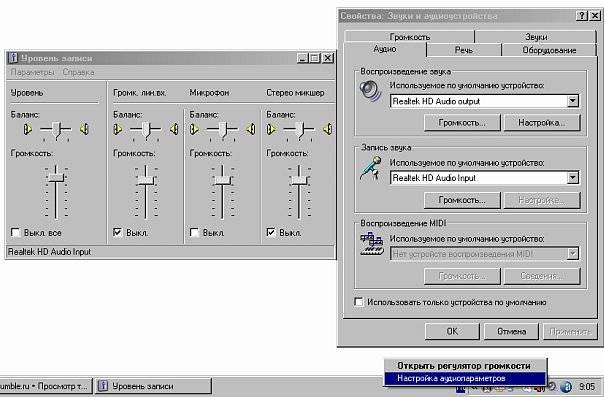Switch to the Звуки tab
Image resolution: width=604 pixels, height=397 pixels.
[x=536, y=37]
